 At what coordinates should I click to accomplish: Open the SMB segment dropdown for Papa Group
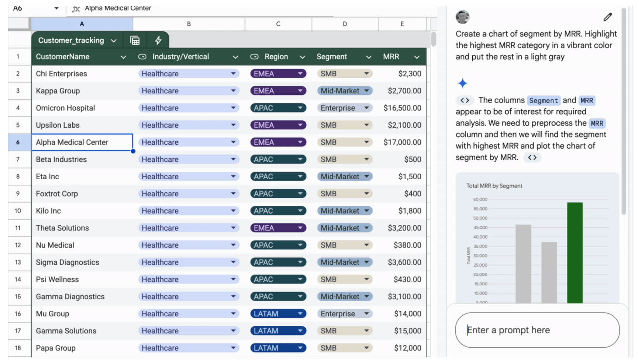point(367,348)
